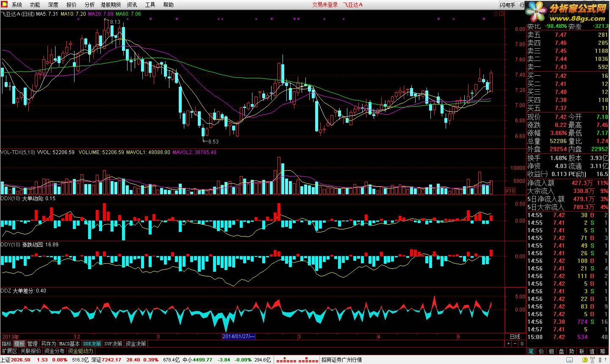Select the 筹 tab in quote panel

pos(602,351)
